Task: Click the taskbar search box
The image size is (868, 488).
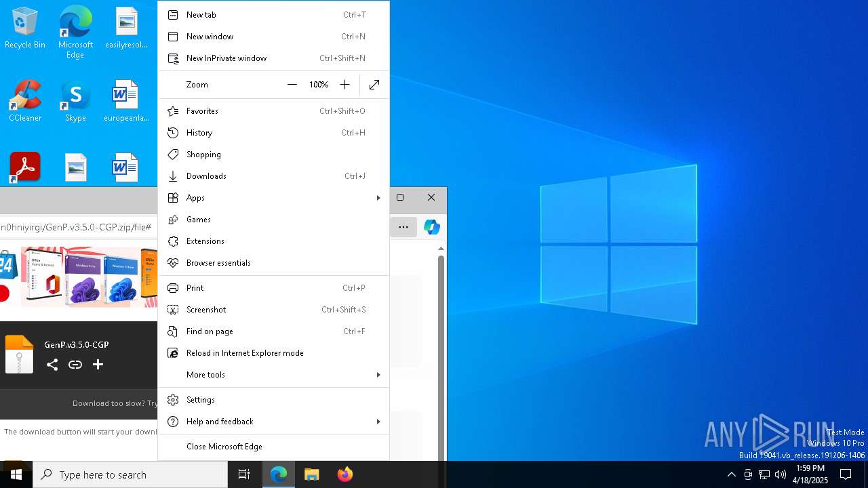Action: [x=130, y=474]
